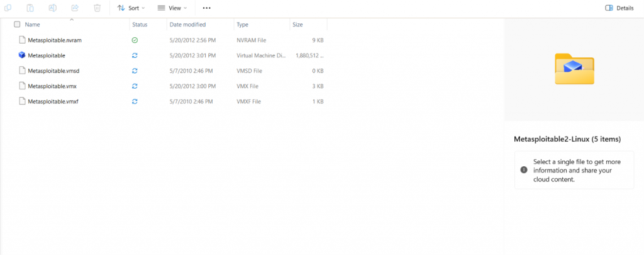Click green synced status icon for nvram
644x255 pixels.
click(x=135, y=40)
